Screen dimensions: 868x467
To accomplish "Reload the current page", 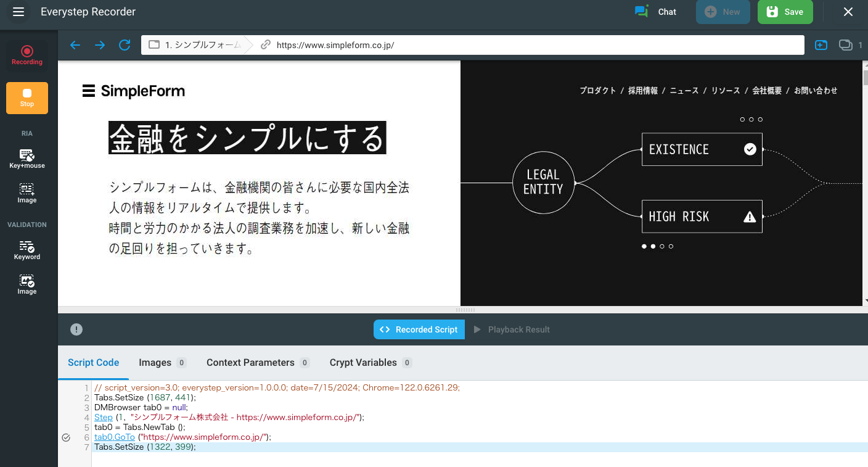I will coord(125,45).
